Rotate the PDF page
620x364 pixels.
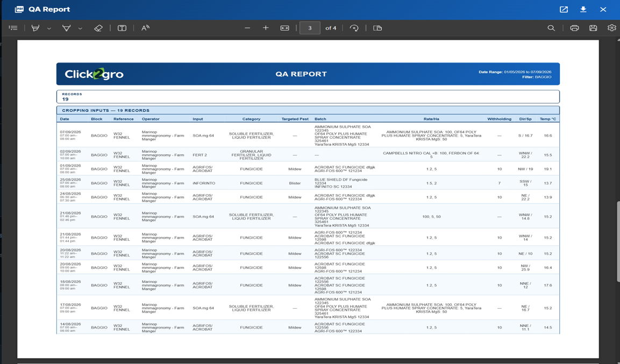354,28
